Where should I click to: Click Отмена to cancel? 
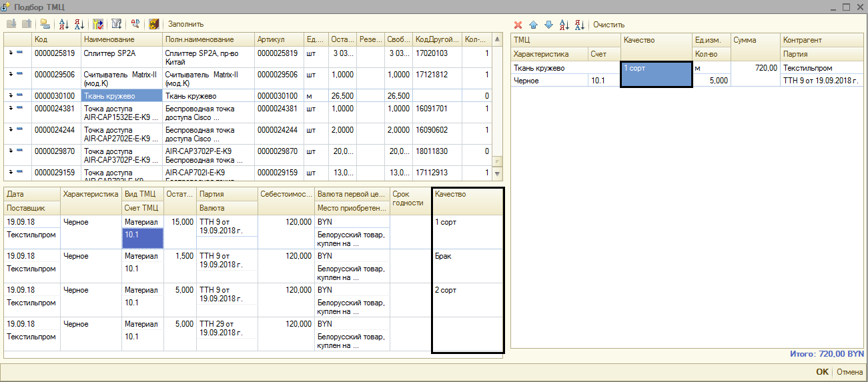click(849, 372)
